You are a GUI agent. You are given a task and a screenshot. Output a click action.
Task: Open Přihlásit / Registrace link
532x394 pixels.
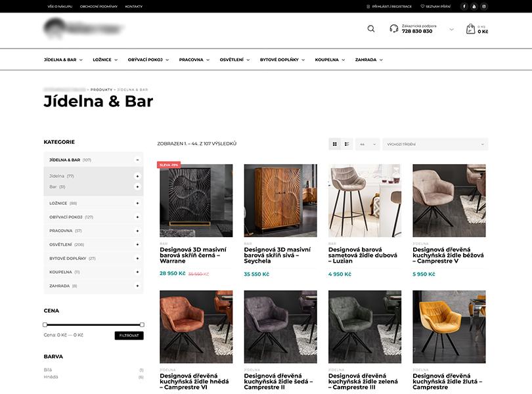click(389, 7)
